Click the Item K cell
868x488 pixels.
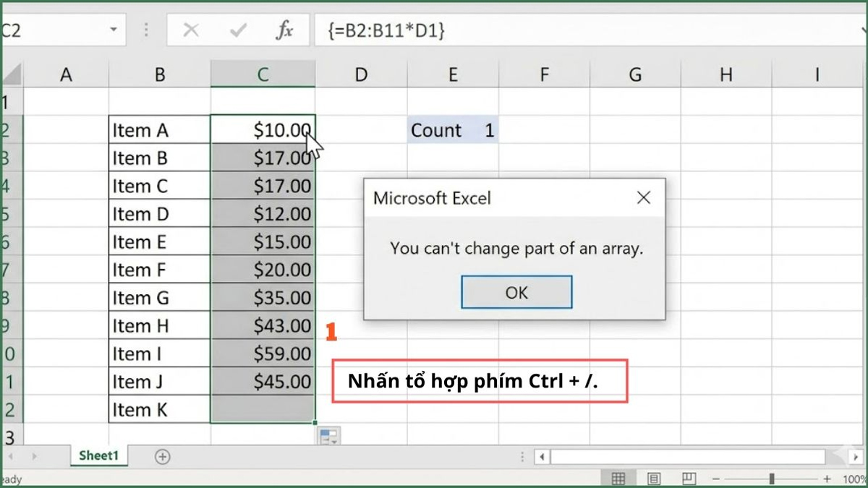coord(160,410)
